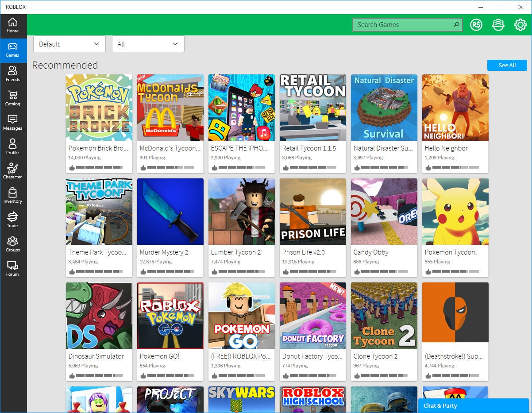
Task: Expand the All genre dropdown
Action: 148,44
